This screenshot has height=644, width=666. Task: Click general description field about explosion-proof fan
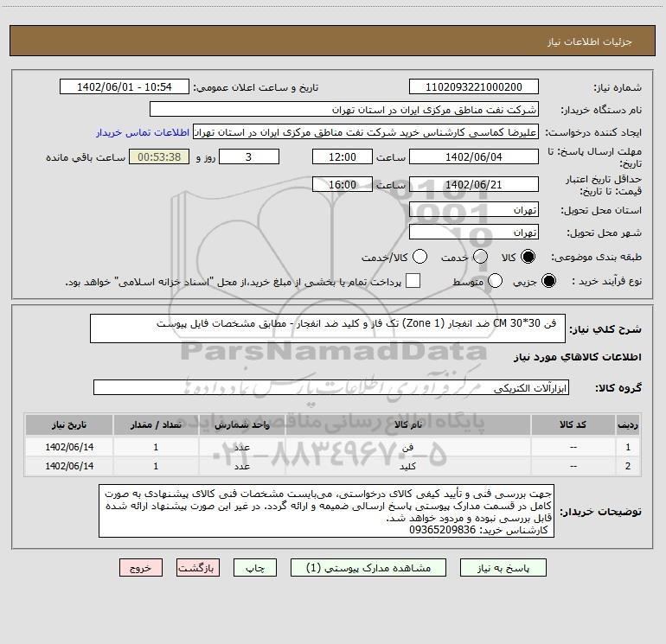pyautogui.click(x=328, y=328)
